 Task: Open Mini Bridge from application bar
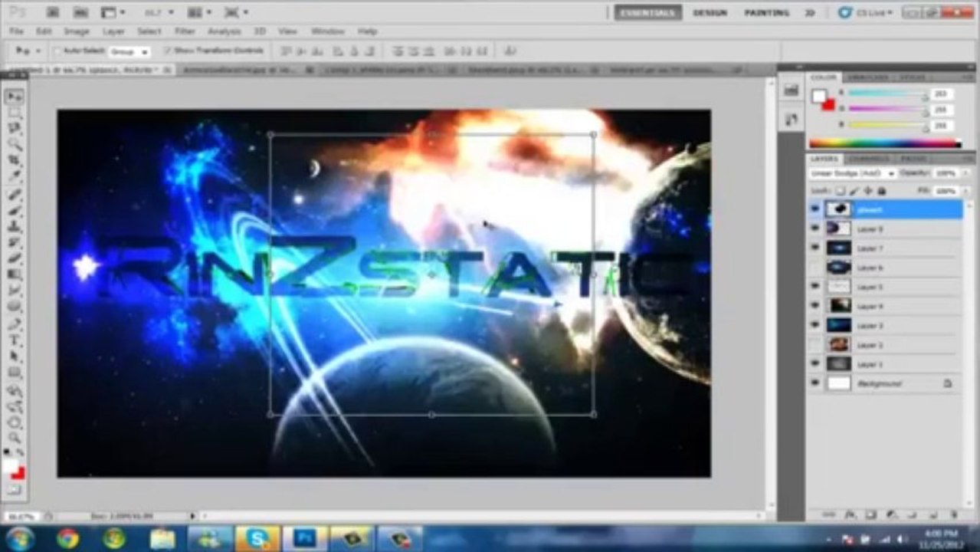80,12
